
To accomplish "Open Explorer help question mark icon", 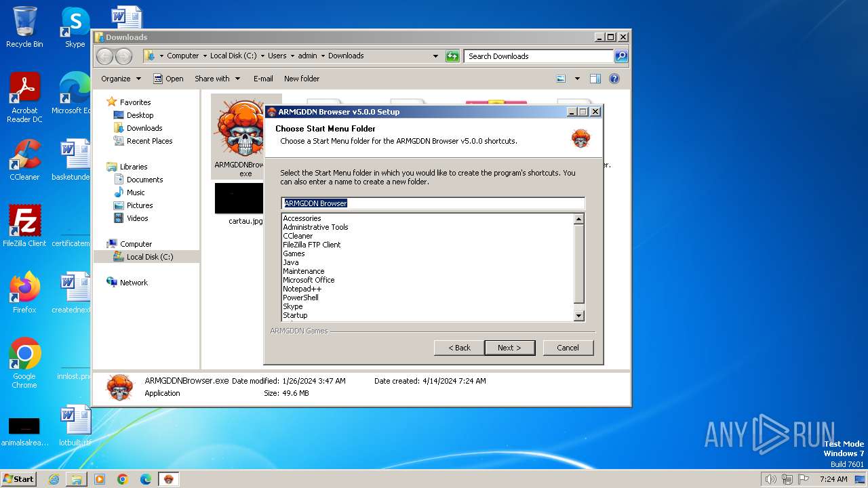I will pyautogui.click(x=614, y=79).
